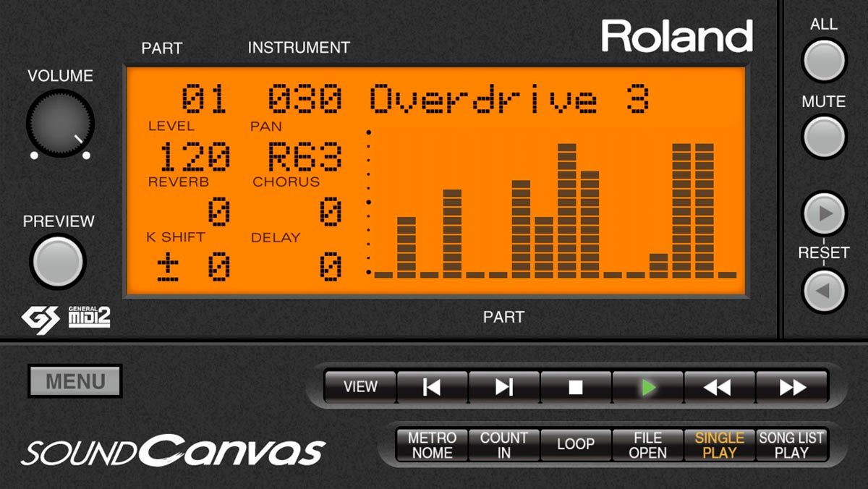Select the LEVEL value 120
Viewport: 868px width, 489px height.
(194, 156)
